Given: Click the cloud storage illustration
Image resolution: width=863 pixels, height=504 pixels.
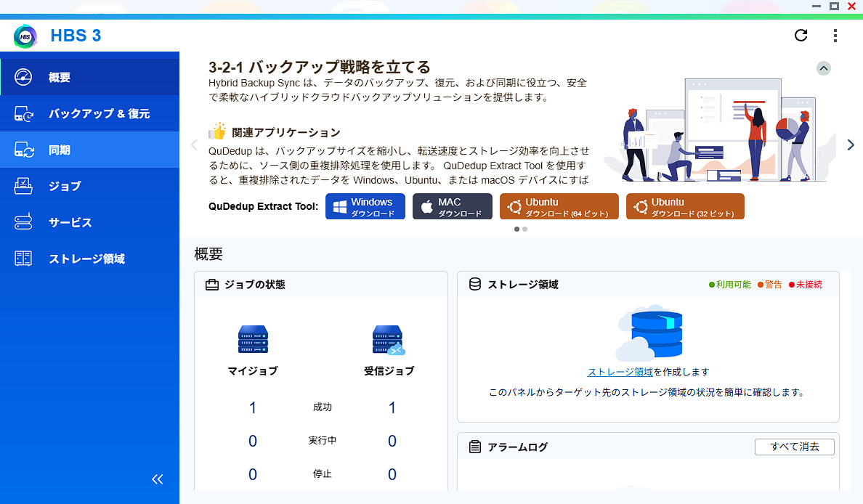Looking at the screenshot, I should coord(649,333).
